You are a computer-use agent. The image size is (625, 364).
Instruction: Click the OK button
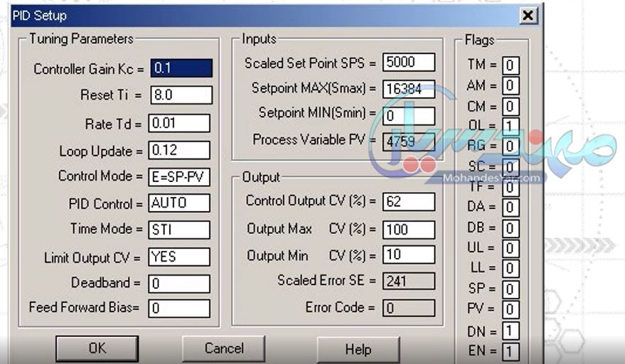97,348
